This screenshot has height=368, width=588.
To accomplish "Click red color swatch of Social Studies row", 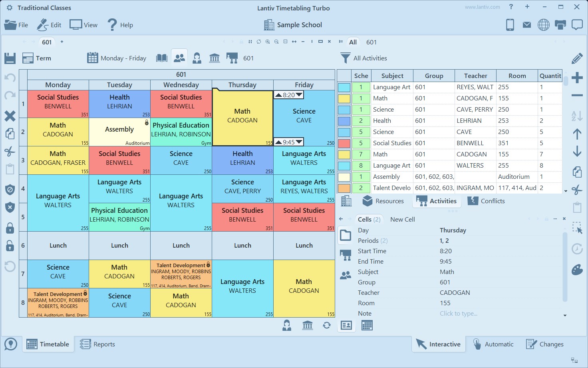I will point(344,143).
